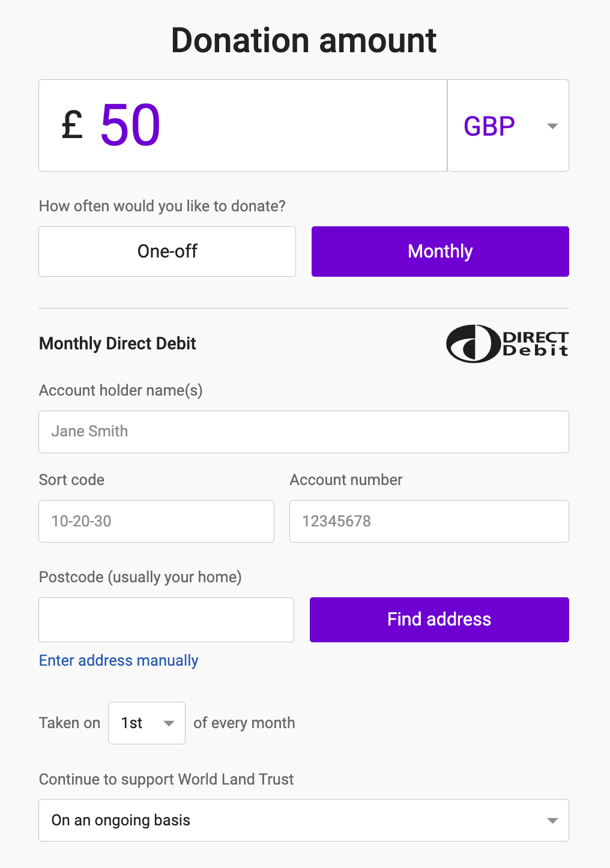Click the Find address button
This screenshot has height=868, width=610.
(439, 619)
